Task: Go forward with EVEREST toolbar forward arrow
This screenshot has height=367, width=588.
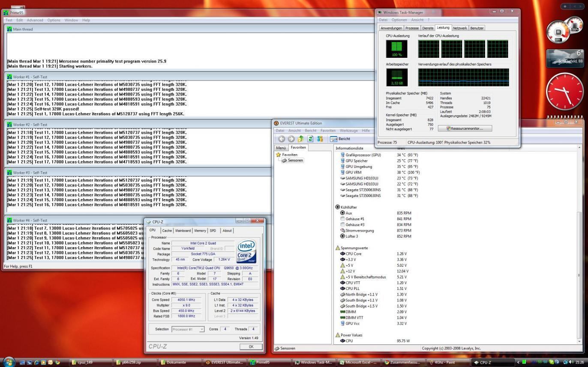Action: click(291, 139)
